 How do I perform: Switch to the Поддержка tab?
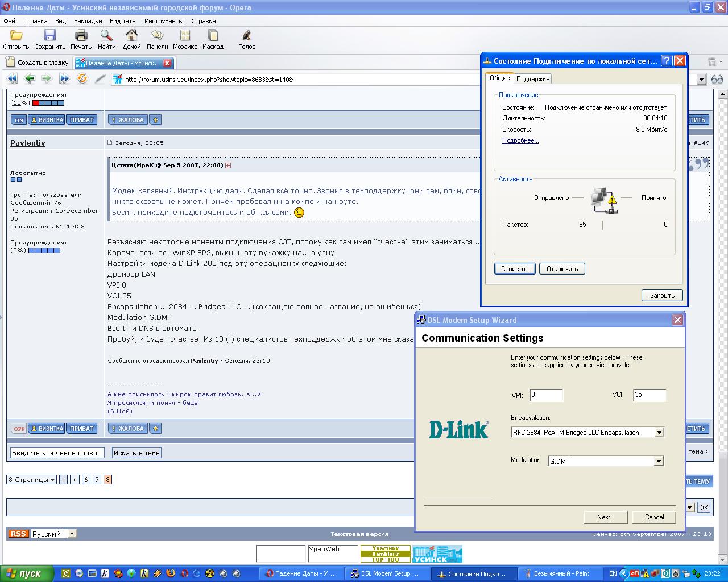pyautogui.click(x=533, y=79)
